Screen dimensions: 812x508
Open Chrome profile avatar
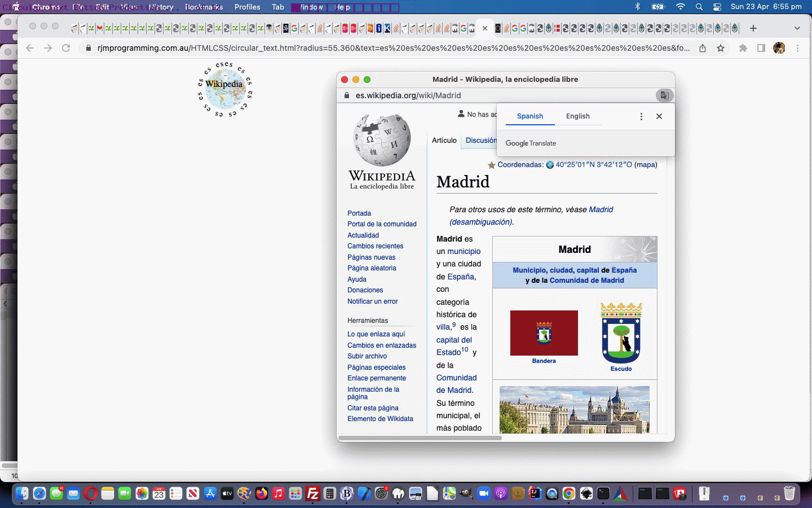coord(779,48)
